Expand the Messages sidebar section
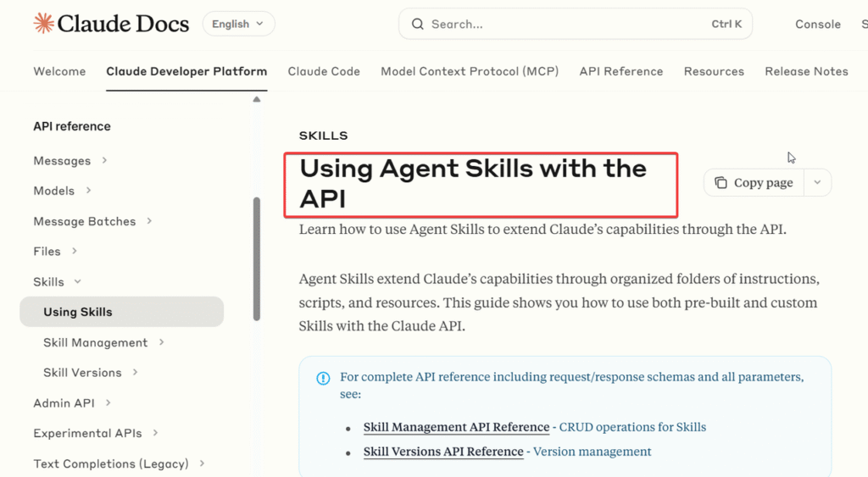 104,161
